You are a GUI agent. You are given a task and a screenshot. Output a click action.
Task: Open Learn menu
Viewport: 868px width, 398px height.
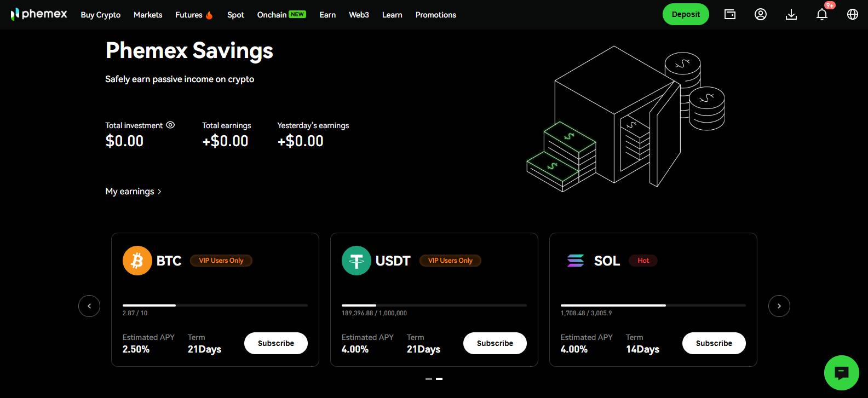click(x=392, y=15)
